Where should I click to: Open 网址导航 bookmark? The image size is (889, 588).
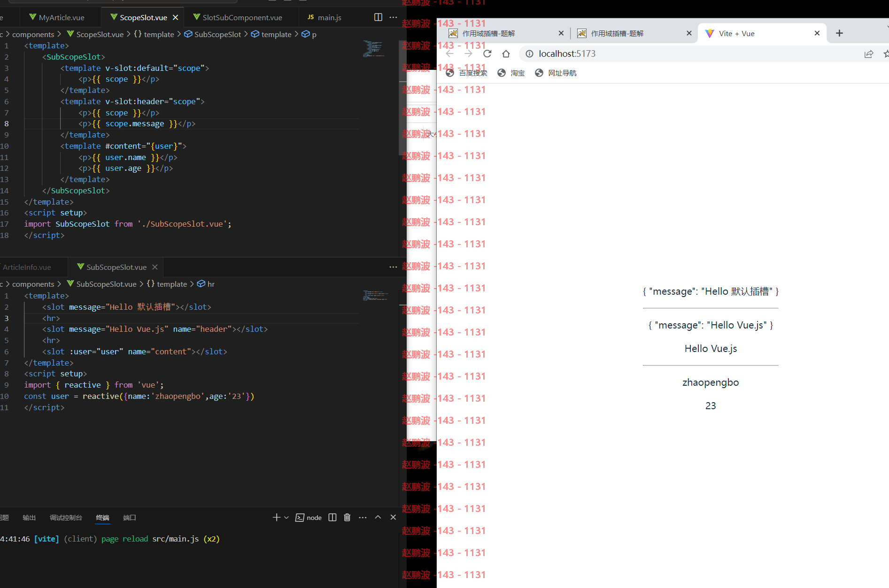(556, 73)
